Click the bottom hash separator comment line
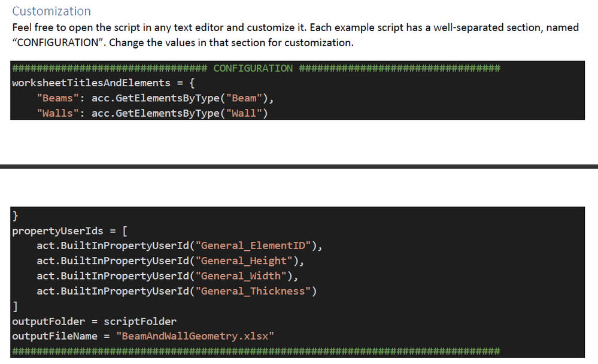 click(256, 351)
